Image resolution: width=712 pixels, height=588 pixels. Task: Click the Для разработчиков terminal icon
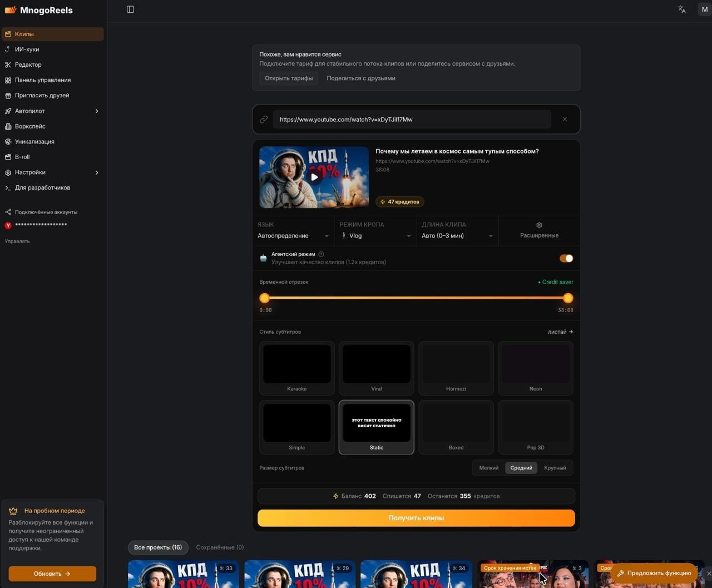pos(8,188)
